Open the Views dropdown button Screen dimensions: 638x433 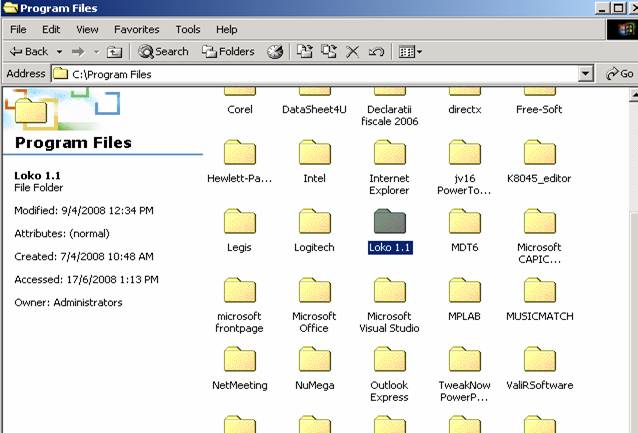click(410, 52)
